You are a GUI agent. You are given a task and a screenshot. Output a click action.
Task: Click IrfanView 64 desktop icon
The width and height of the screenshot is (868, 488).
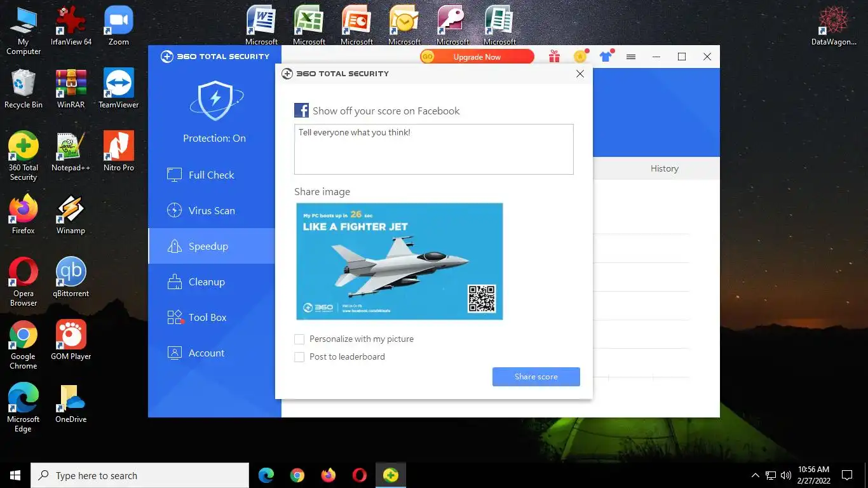click(x=71, y=26)
